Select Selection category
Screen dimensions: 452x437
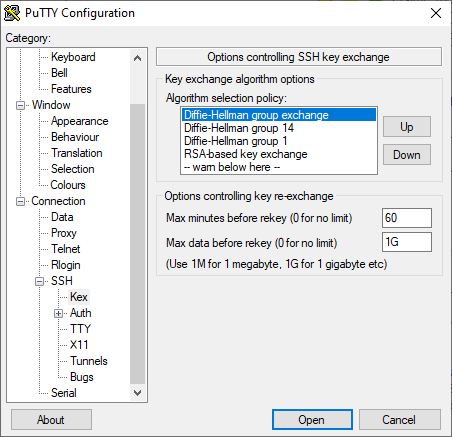point(73,169)
